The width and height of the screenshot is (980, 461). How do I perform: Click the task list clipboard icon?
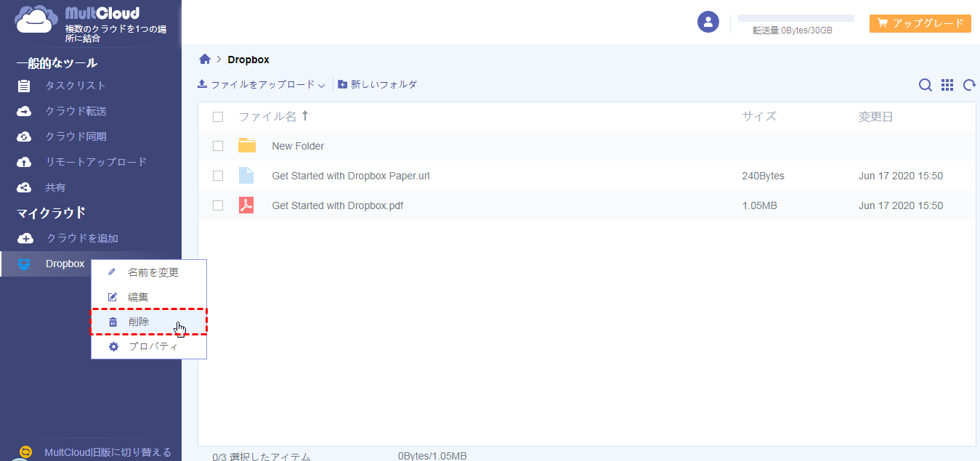click(x=24, y=86)
